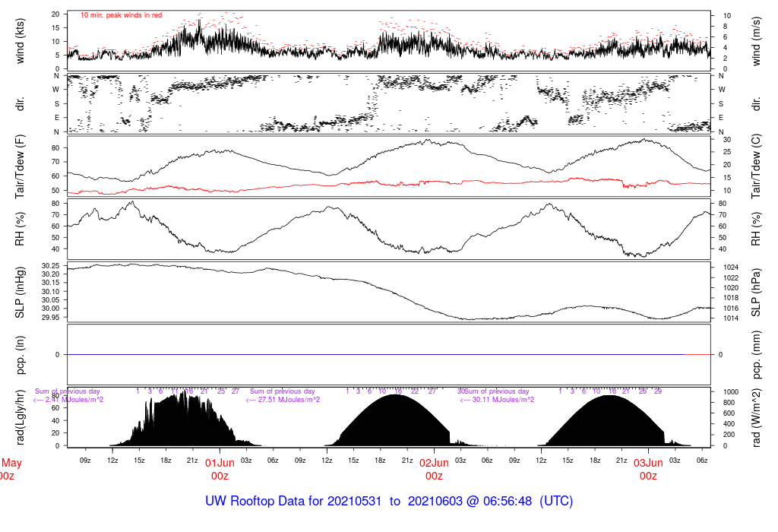Click the '0' label left of precipitation line
The height and width of the screenshot is (532, 778).
[x=58, y=355]
